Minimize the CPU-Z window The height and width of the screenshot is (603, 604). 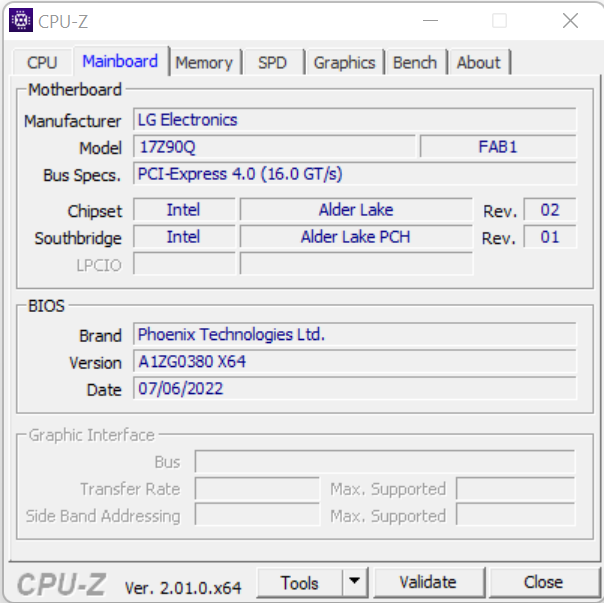click(430, 20)
